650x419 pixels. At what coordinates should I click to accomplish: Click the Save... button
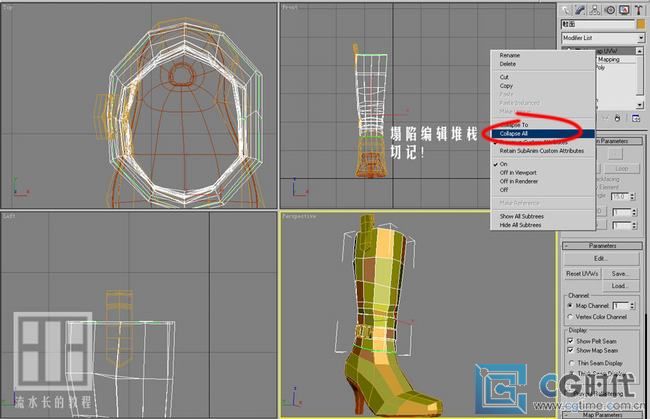tap(620, 274)
